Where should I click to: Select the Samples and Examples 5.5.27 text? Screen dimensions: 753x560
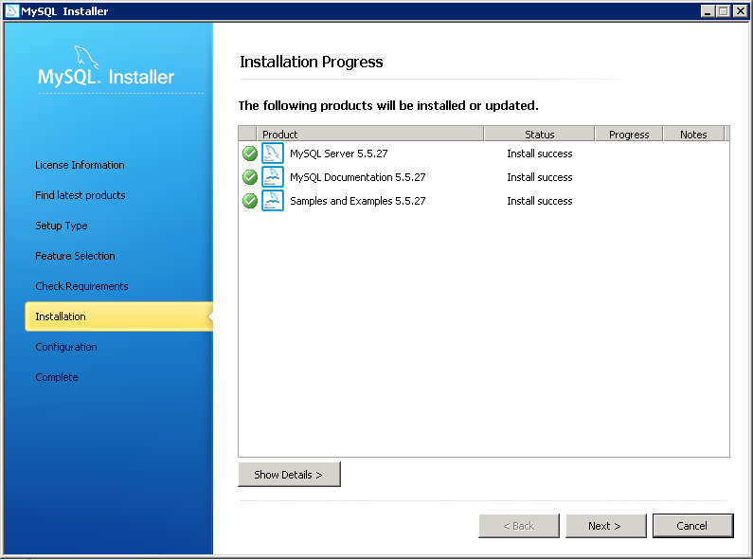tap(358, 201)
